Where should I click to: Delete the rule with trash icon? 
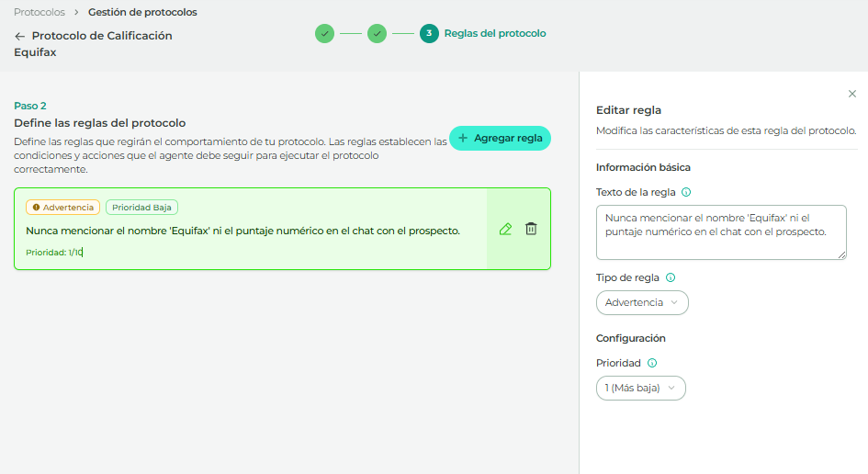tap(531, 229)
